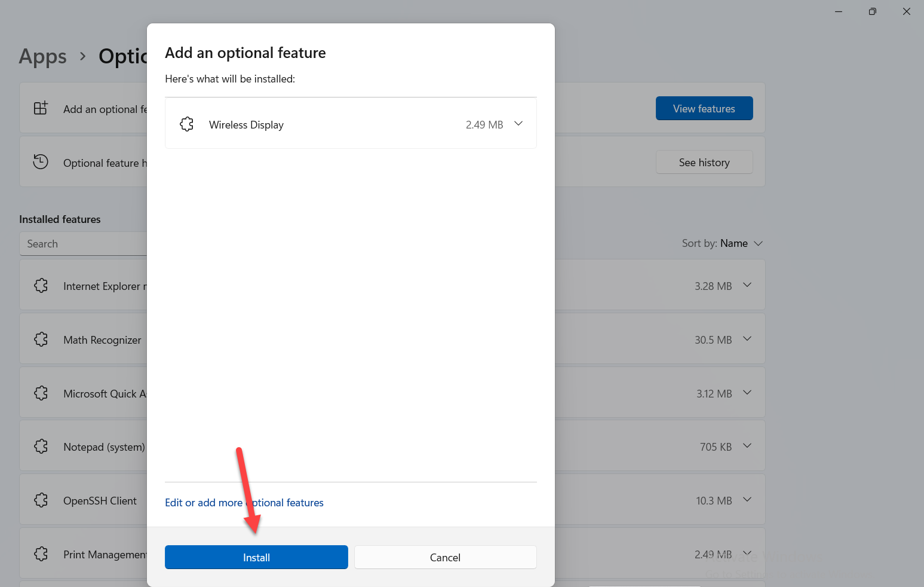Click the Internet Explorer feature icon
This screenshot has height=587, width=924.
point(41,286)
